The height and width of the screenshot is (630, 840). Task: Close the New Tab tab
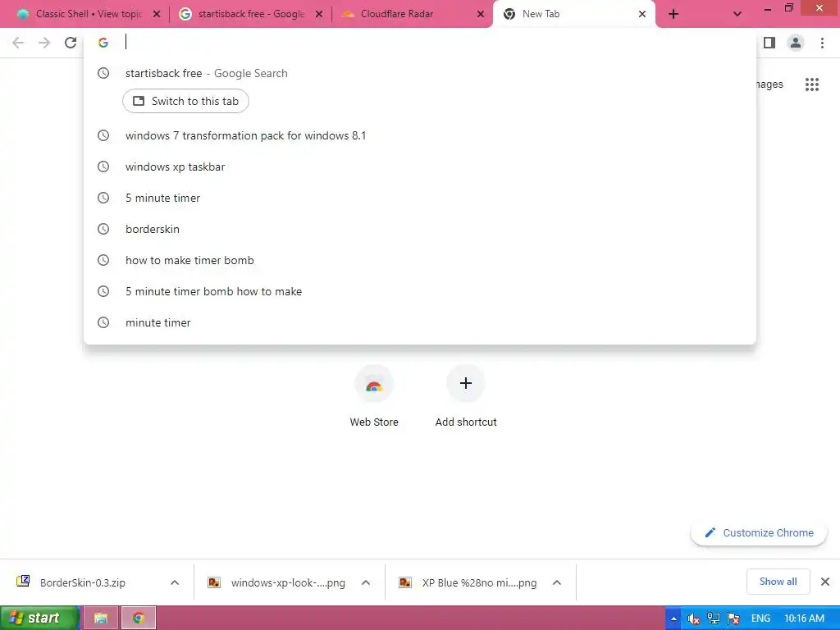(642, 15)
